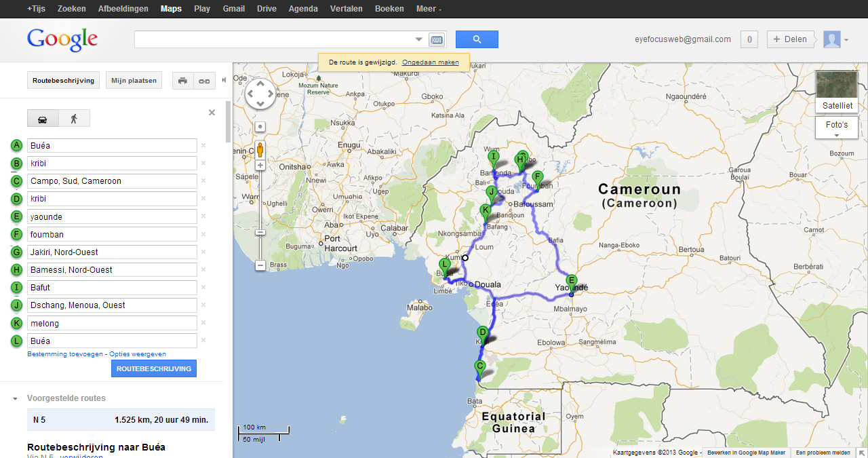Remove the Campo, Sud, Cameroon waypoint

point(203,181)
